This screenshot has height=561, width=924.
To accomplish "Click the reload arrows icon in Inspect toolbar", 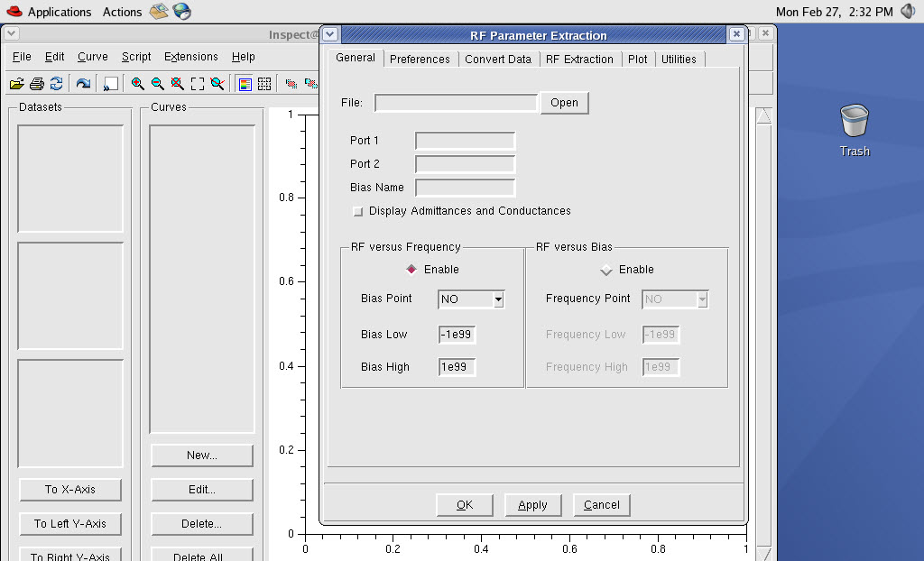I will click(x=56, y=84).
